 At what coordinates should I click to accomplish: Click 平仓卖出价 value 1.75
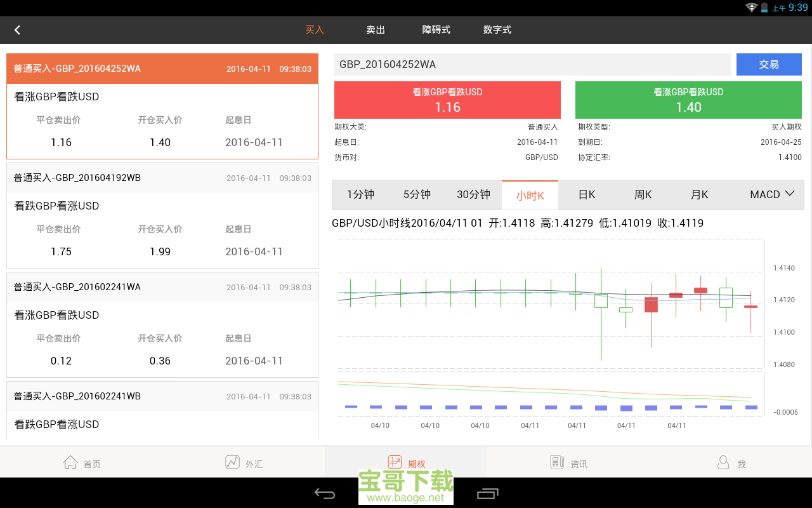pyautogui.click(x=61, y=251)
